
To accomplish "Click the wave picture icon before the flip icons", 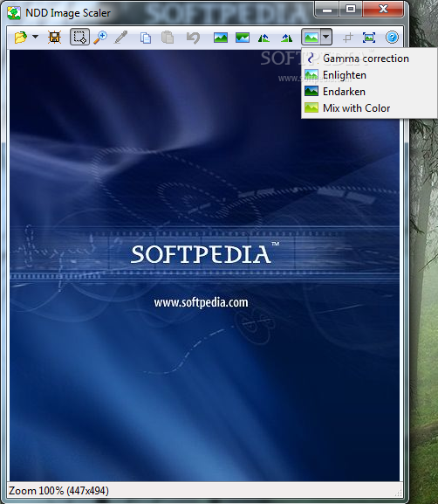I will tap(243, 38).
